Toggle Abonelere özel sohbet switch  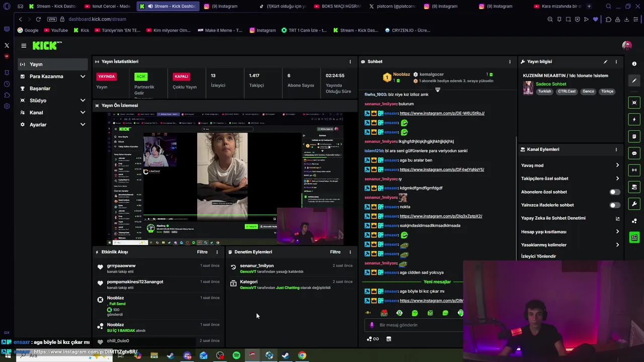click(x=614, y=192)
